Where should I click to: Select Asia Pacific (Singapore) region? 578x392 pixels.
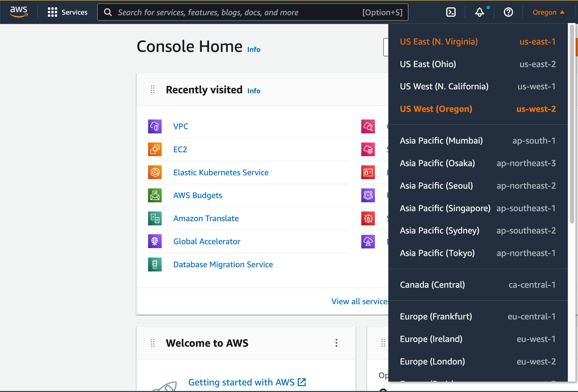[478, 208]
